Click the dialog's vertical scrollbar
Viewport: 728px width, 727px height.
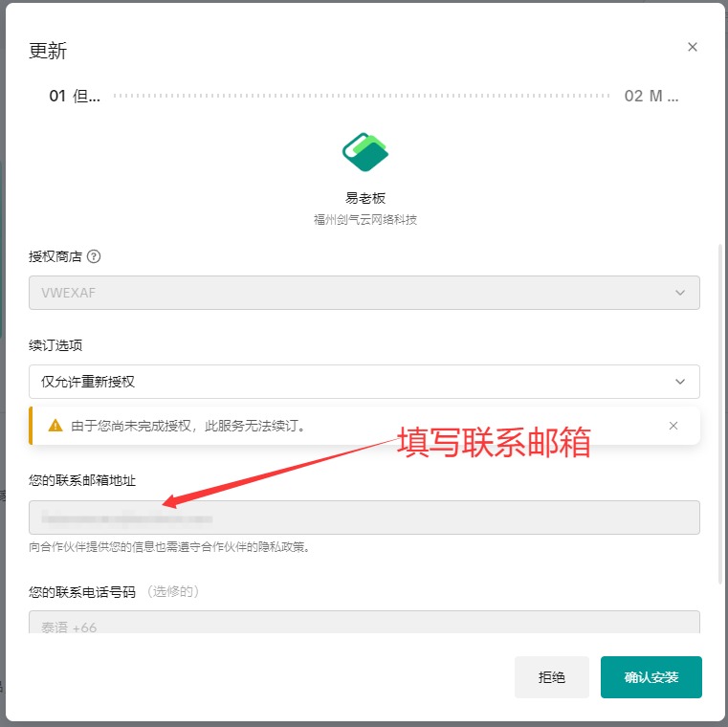tap(720, 413)
